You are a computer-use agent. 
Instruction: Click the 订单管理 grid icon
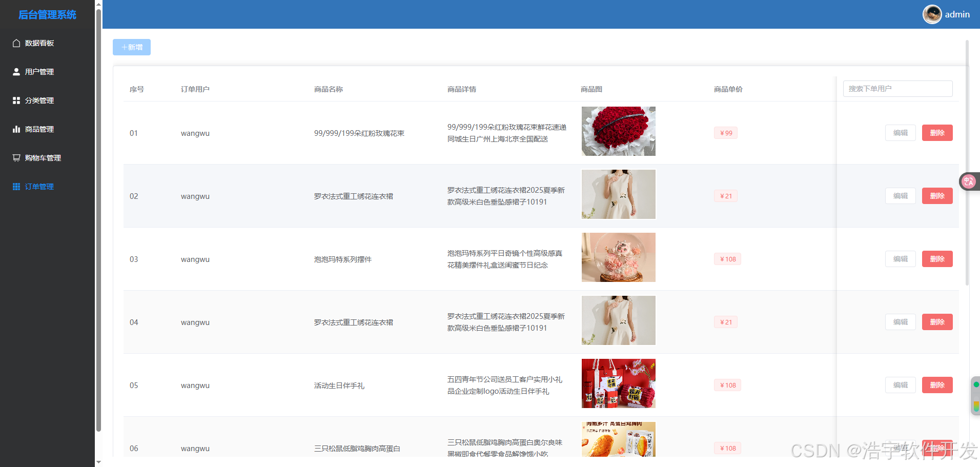16,187
